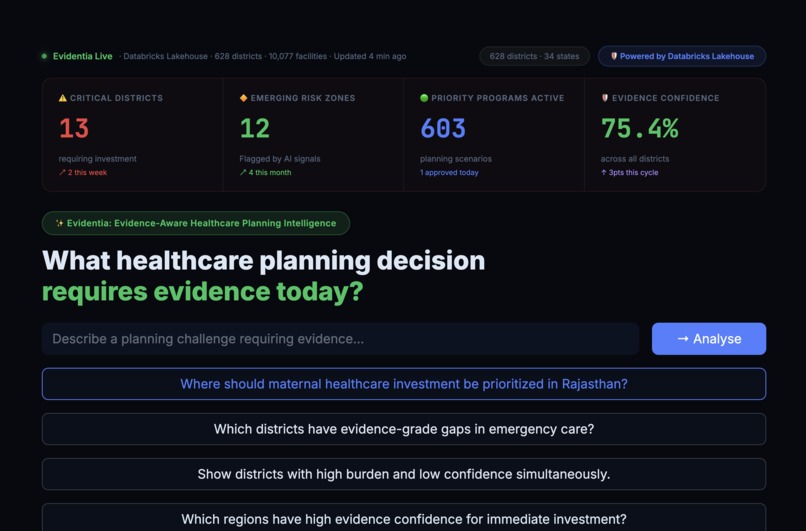Viewport: 806px width, 531px height.
Task: Click the sparkle icon in the Evidentia tagline pill
Action: click(x=60, y=223)
